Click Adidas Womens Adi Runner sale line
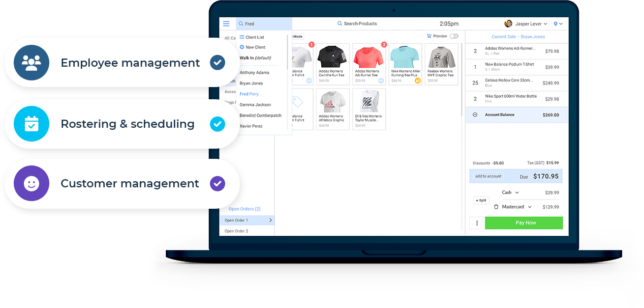644x308 pixels. pyautogui.click(x=516, y=51)
